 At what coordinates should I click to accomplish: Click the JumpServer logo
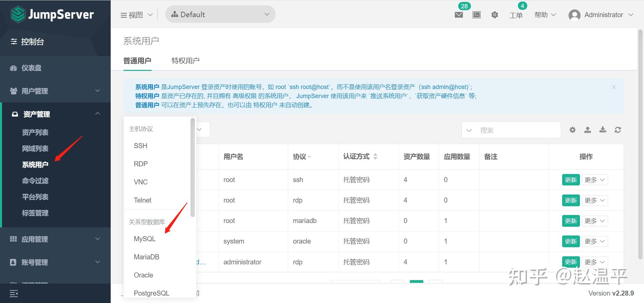pyautogui.click(x=52, y=14)
